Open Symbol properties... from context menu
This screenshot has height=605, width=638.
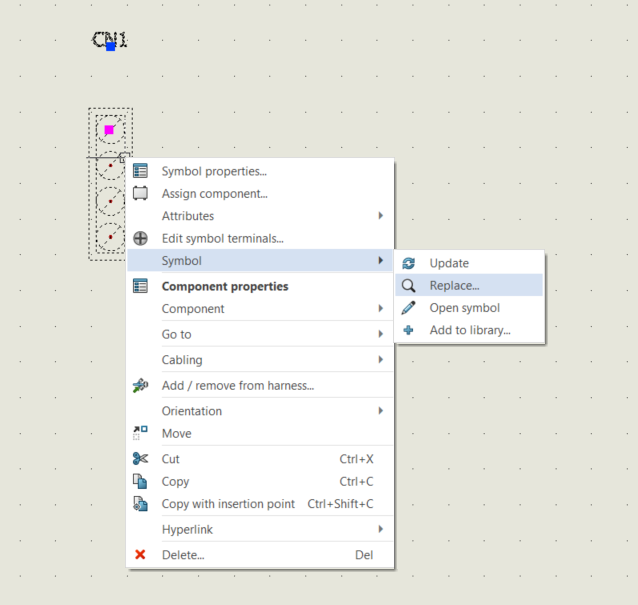pos(260,171)
